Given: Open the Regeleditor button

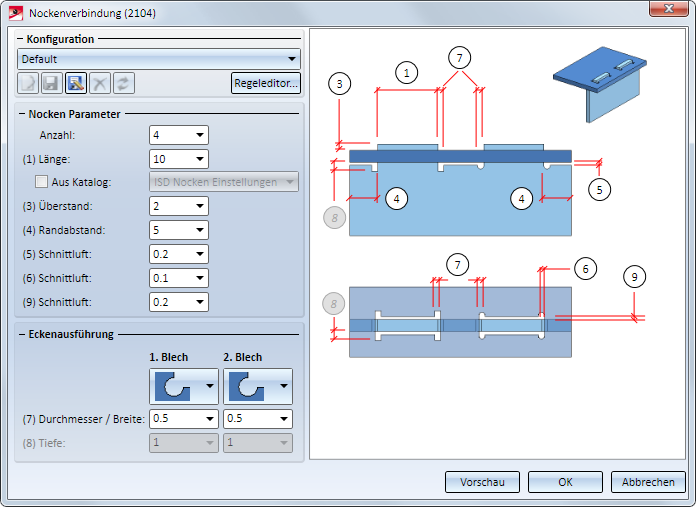Looking at the screenshot, I should (x=265, y=83).
